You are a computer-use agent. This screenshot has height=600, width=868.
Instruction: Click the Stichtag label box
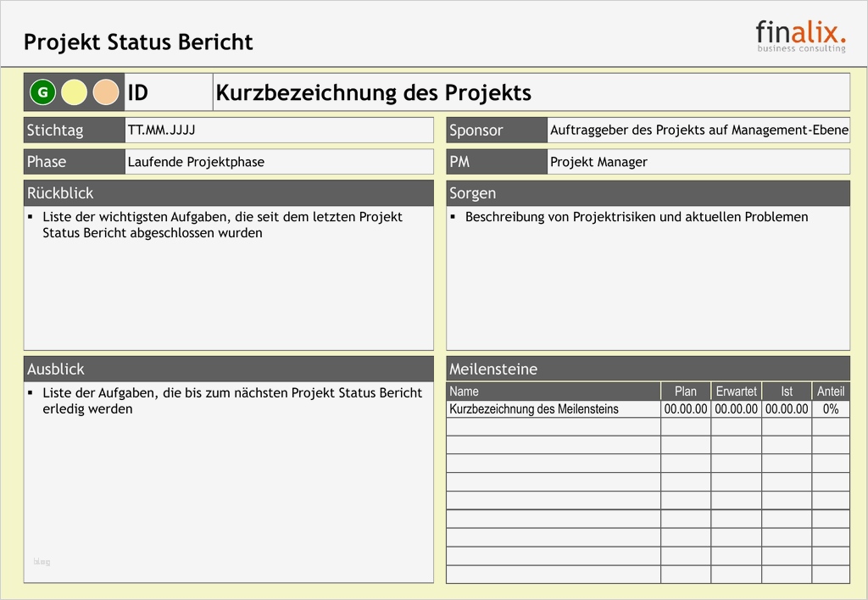click(x=74, y=130)
